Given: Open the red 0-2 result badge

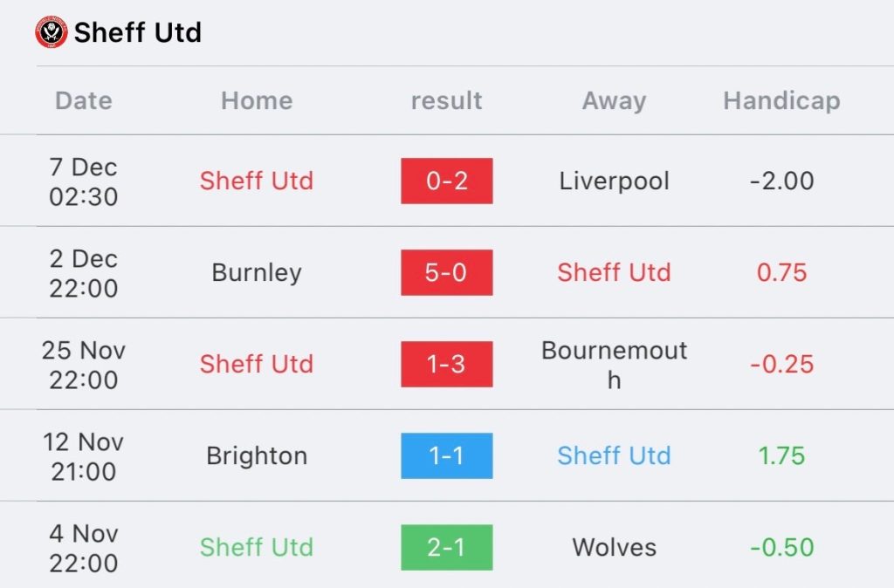Looking at the screenshot, I should click(x=447, y=181).
